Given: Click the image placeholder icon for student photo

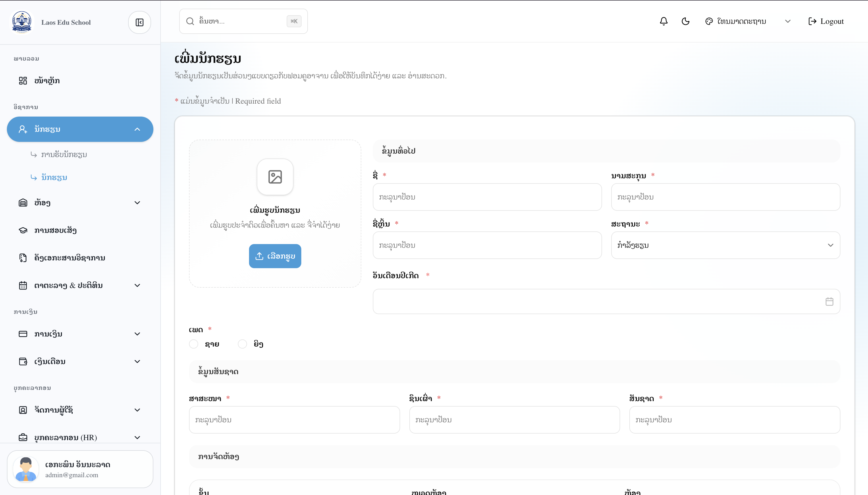Looking at the screenshot, I should (275, 177).
